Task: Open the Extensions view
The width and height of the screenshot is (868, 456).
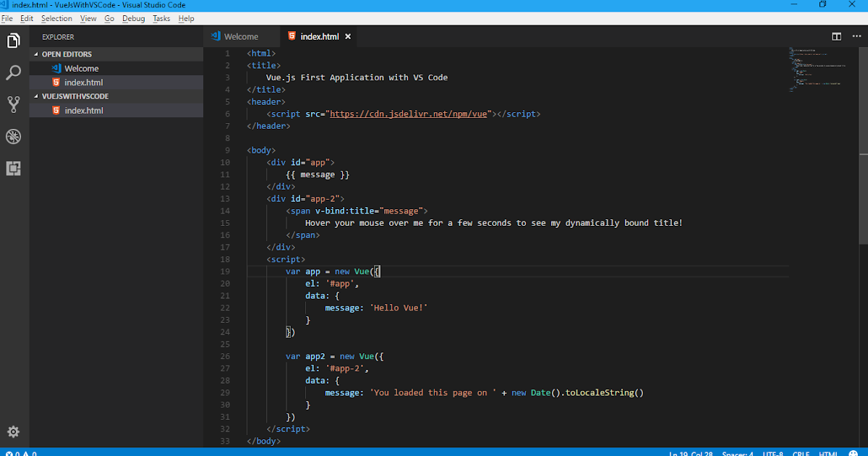Action: coord(14,169)
